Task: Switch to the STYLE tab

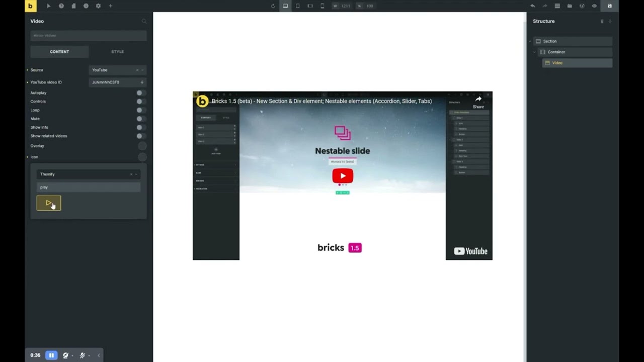Action: (x=117, y=51)
